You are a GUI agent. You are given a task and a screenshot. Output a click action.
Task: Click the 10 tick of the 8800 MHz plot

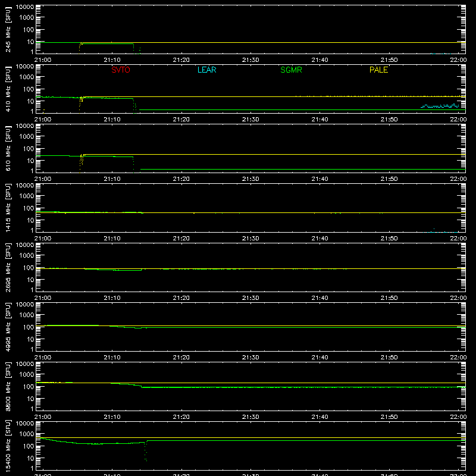tap(30, 399)
